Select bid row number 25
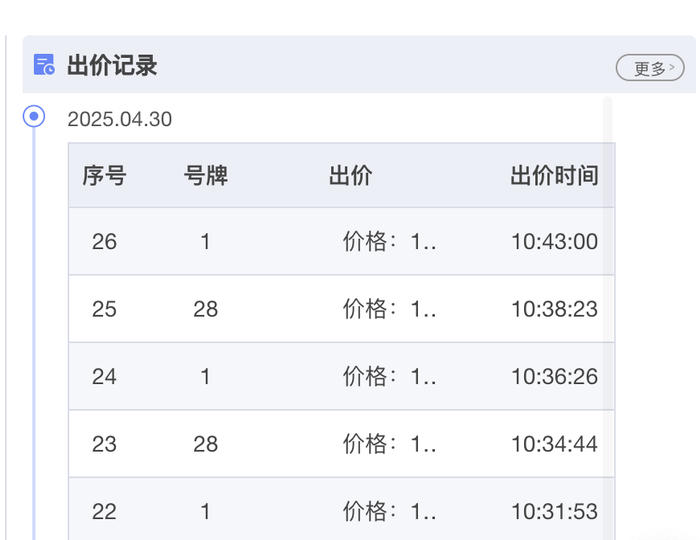 tap(104, 309)
